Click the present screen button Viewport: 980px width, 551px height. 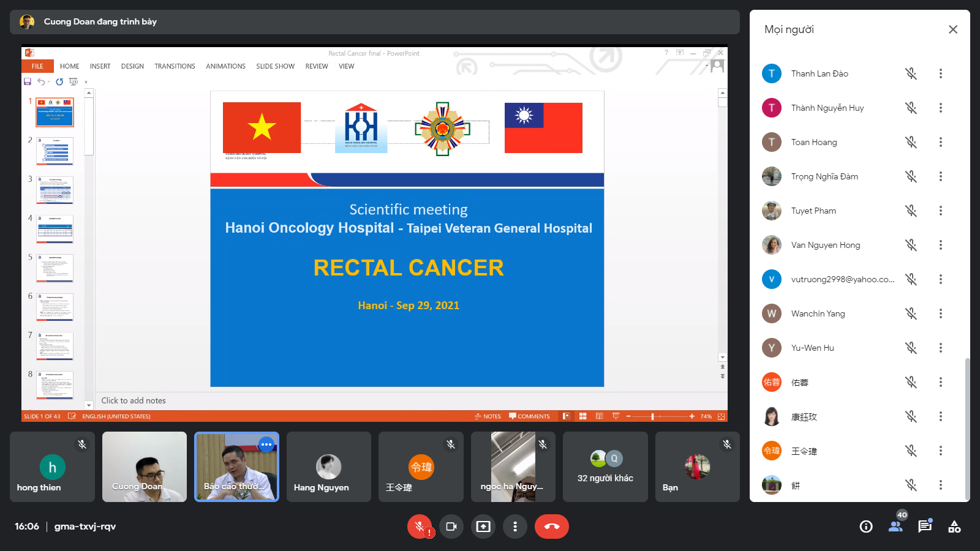[x=483, y=527]
